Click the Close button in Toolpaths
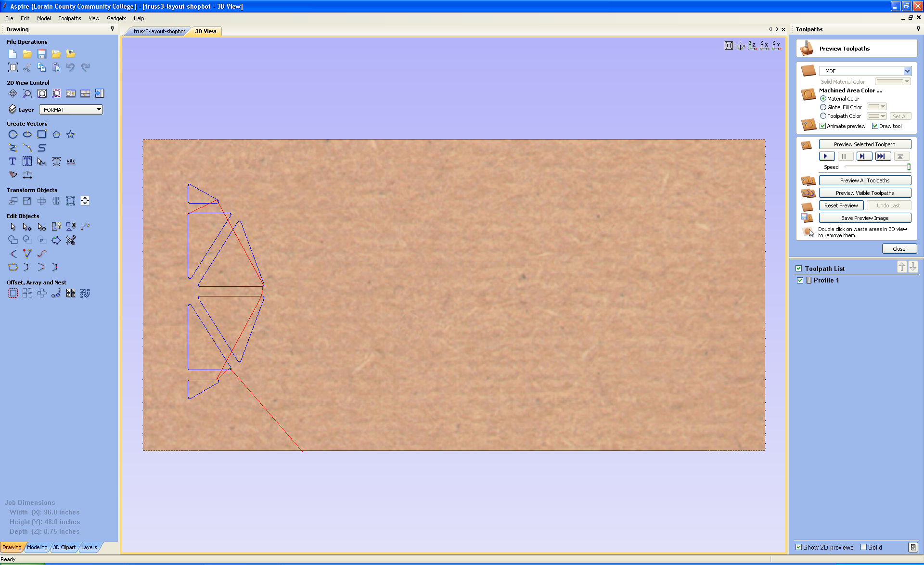Screen dimensions: 924x565 click(x=899, y=249)
